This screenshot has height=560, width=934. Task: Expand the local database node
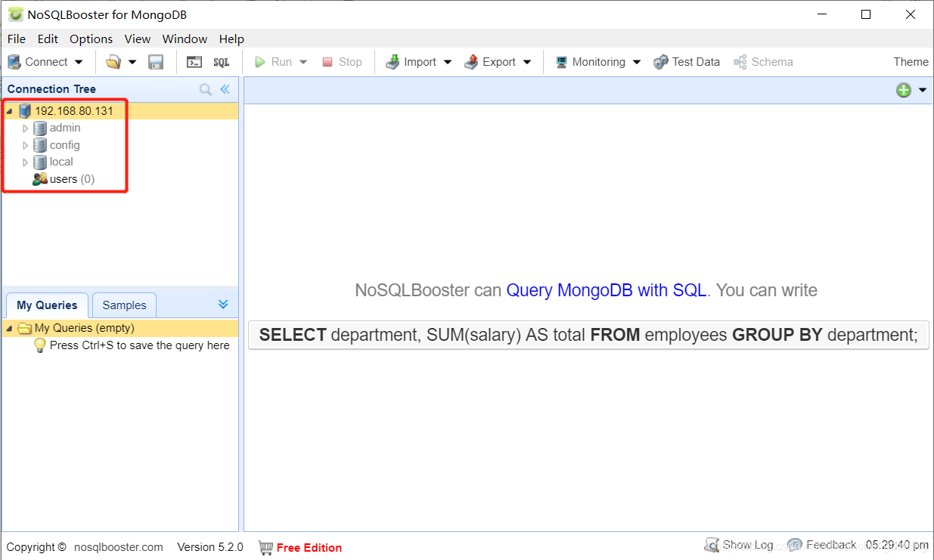click(25, 162)
